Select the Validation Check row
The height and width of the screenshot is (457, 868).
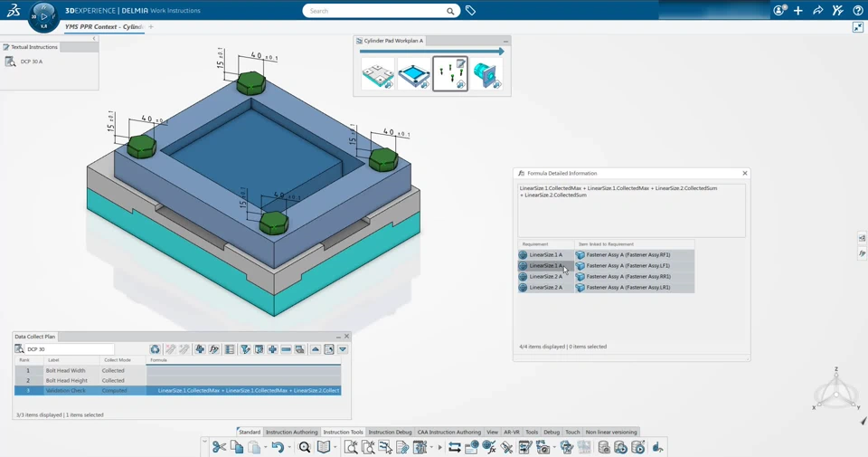pyautogui.click(x=177, y=391)
